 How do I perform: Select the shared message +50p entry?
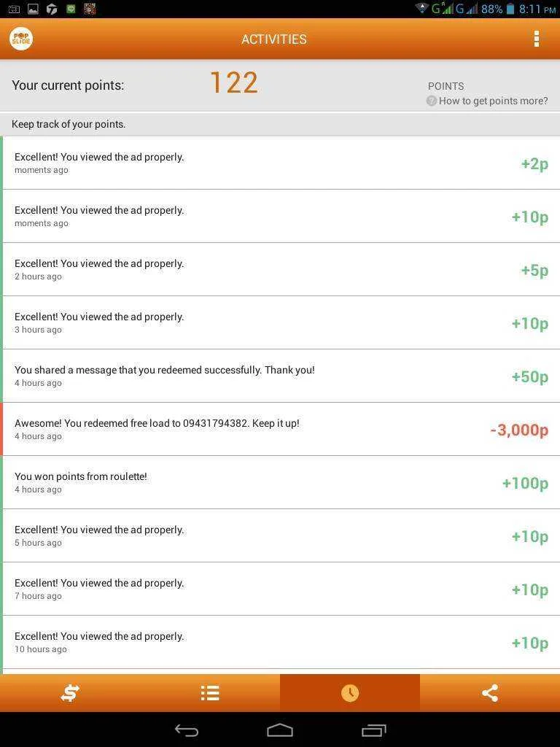click(280, 376)
